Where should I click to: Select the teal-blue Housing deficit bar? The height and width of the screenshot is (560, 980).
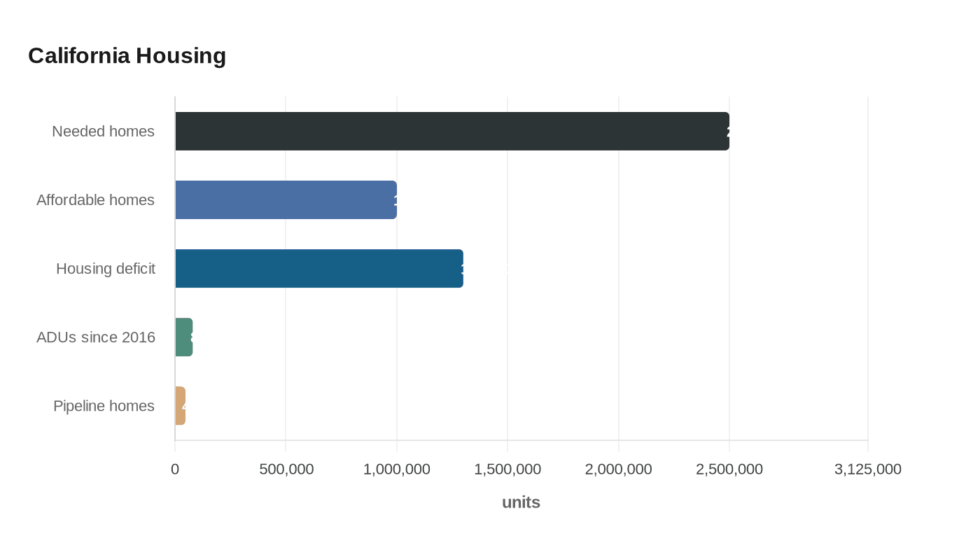point(318,268)
